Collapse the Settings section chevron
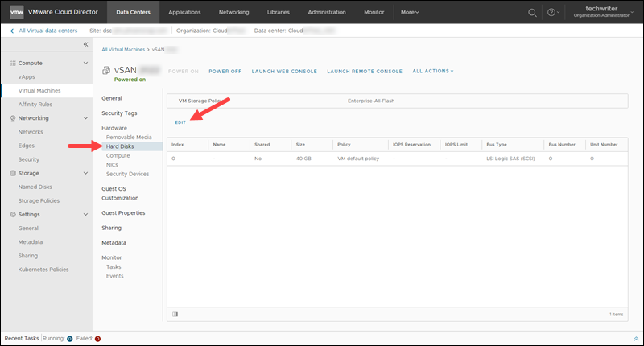 click(85, 214)
